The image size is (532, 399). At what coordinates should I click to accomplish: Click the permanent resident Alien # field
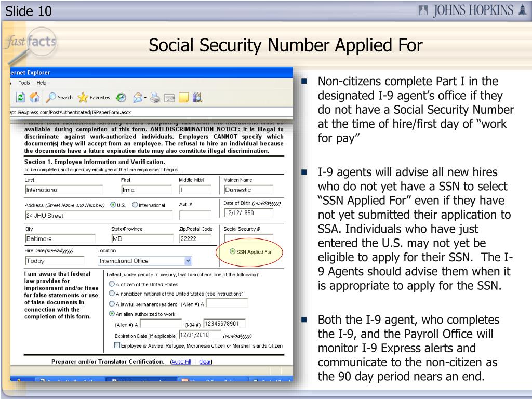point(227,303)
